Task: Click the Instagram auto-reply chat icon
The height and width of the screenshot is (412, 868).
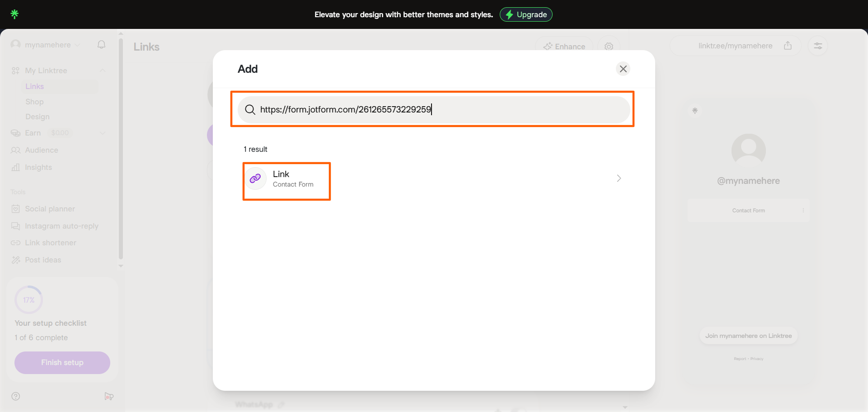Action: [16, 226]
